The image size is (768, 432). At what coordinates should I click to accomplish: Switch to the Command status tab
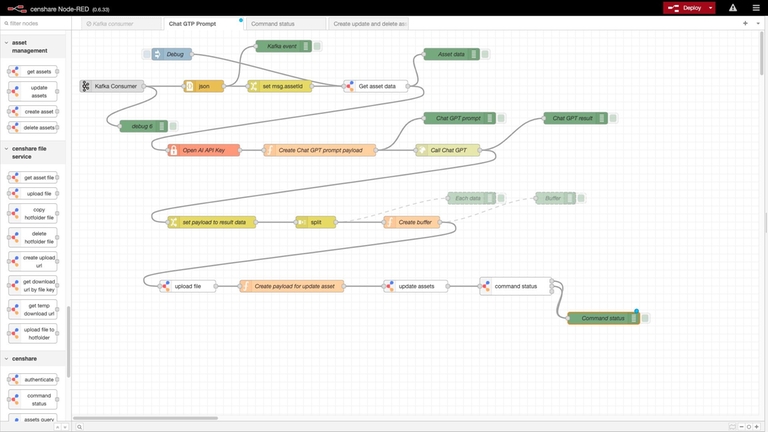286,24
